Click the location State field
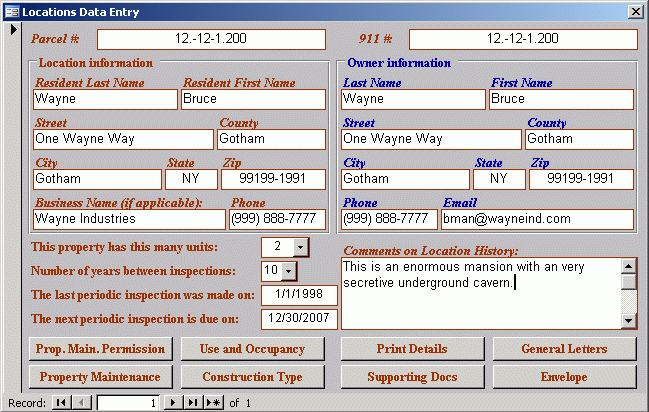649x412 pixels. (x=191, y=179)
